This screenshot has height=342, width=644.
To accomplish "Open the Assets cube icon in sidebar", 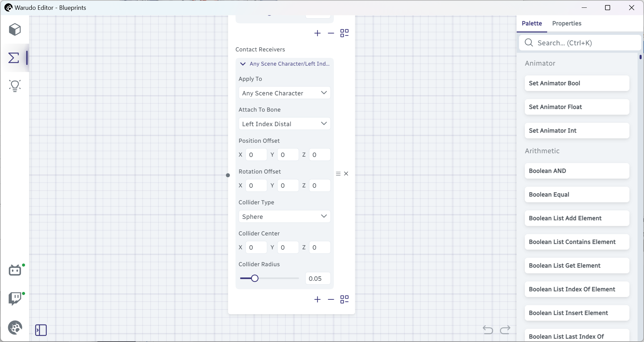I will point(15,30).
